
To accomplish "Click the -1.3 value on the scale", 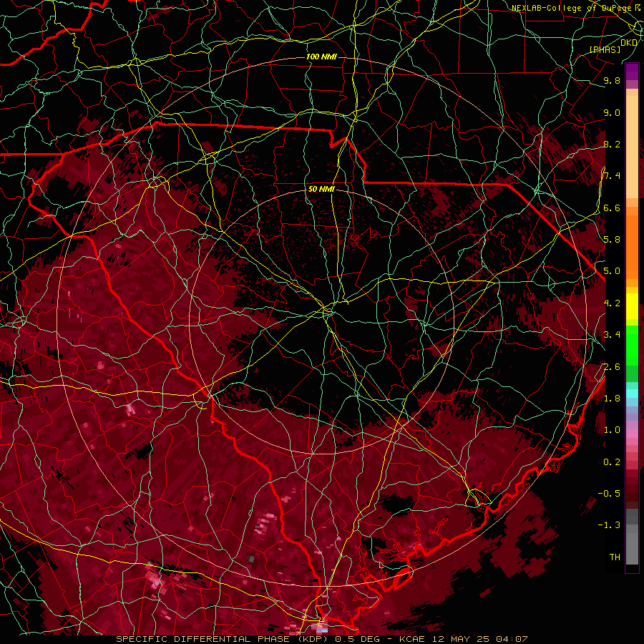I will click(x=609, y=525).
